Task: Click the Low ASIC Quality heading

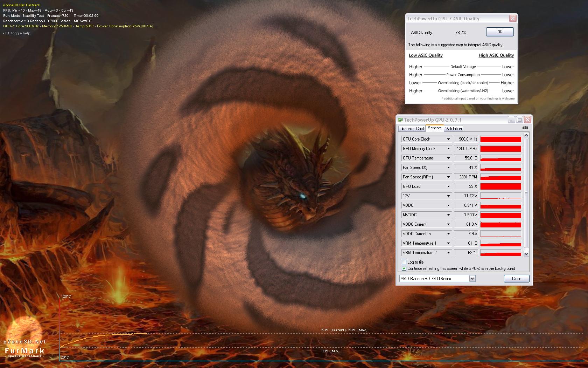Action: pyautogui.click(x=426, y=55)
